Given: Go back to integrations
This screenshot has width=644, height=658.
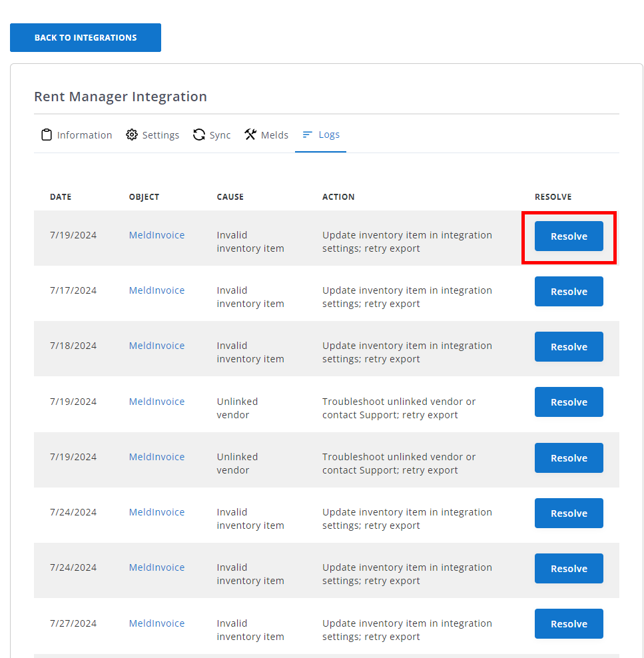Looking at the screenshot, I should tap(85, 38).
